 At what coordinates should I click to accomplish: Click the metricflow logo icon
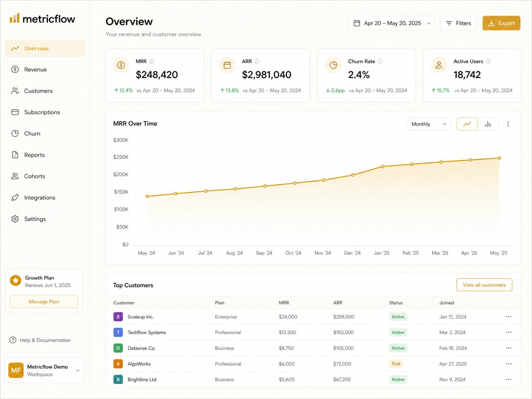click(x=14, y=18)
